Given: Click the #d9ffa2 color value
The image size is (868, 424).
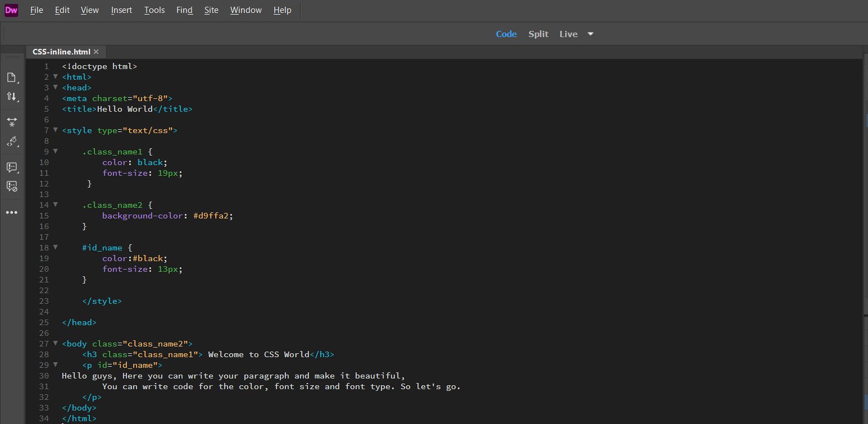Looking at the screenshot, I should tap(211, 216).
